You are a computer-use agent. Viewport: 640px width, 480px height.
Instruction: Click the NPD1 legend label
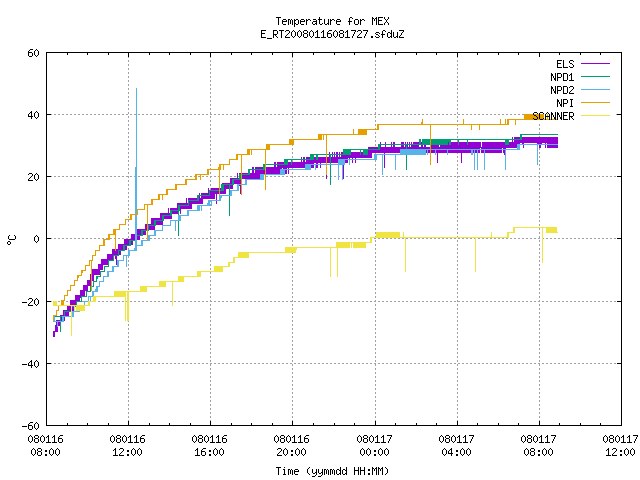click(562, 77)
